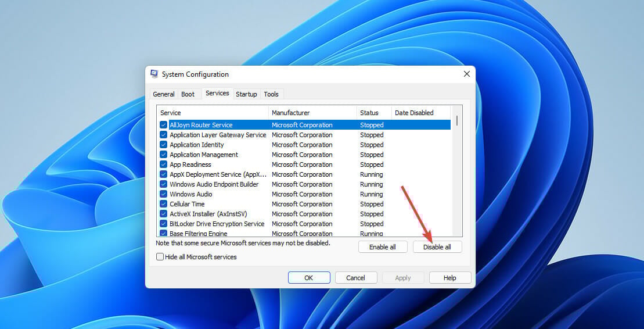Open Help for System Configuration
The image size is (644, 329).
pyautogui.click(x=449, y=278)
